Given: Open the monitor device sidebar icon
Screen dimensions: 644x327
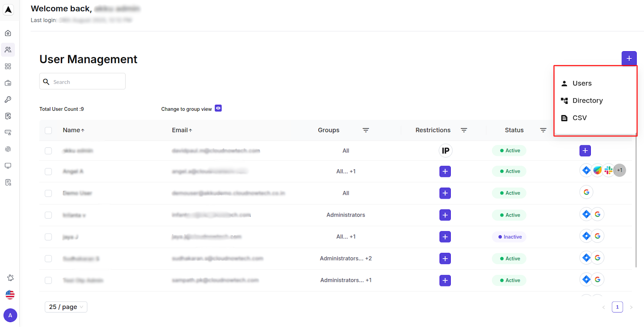Looking at the screenshot, I should (8, 166).
